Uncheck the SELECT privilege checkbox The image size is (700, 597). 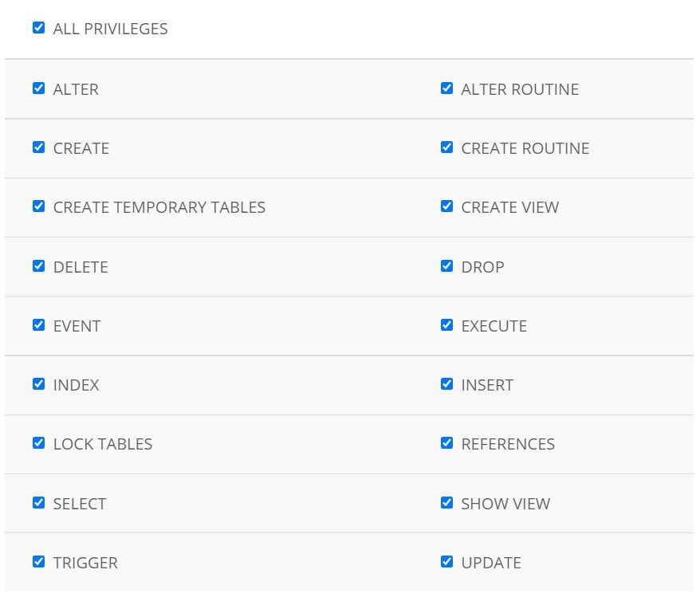[38, 503]
